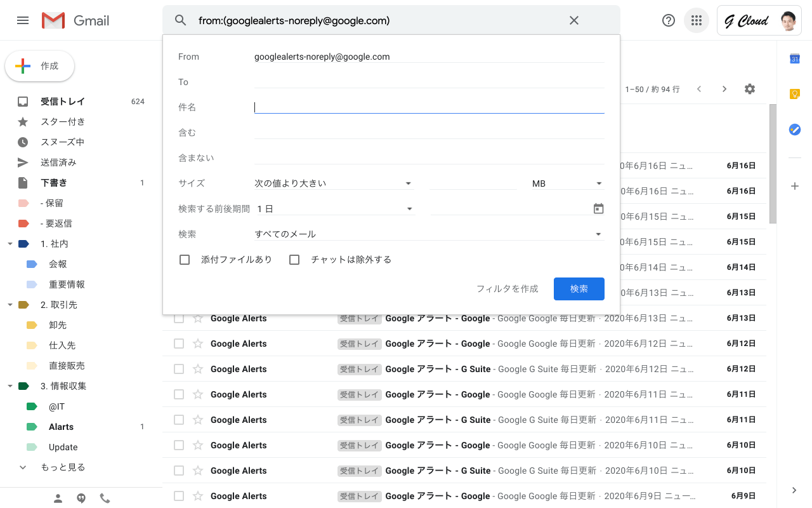Click the size value input field
This screenshot has width=812, height=508.
point(474,183)
